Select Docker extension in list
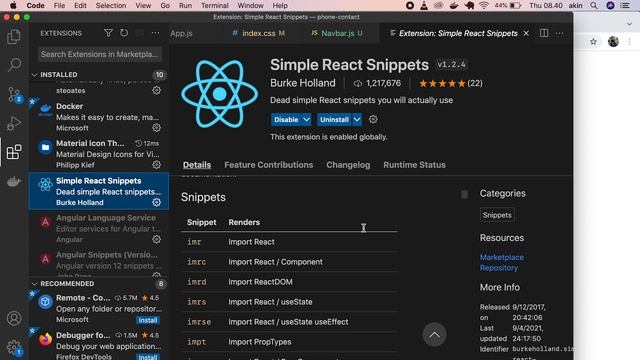Image resolution: width=640 pixels, height=360 pixels. click(x=99, y=117)
